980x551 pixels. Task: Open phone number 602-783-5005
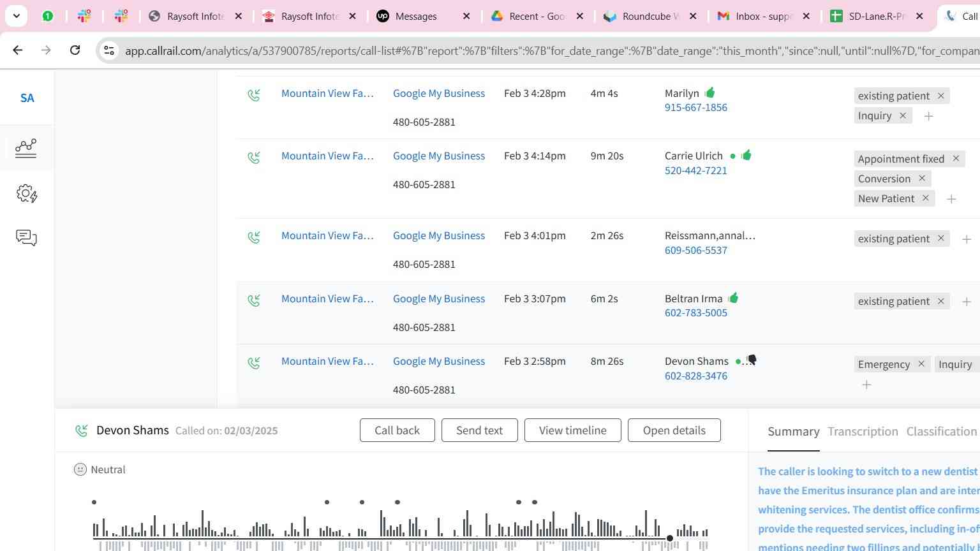(x=695, y=313)
